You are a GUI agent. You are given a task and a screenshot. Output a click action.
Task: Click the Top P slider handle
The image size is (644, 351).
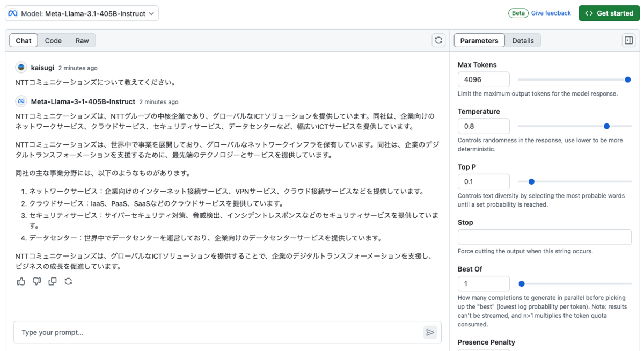pos(531,181)
